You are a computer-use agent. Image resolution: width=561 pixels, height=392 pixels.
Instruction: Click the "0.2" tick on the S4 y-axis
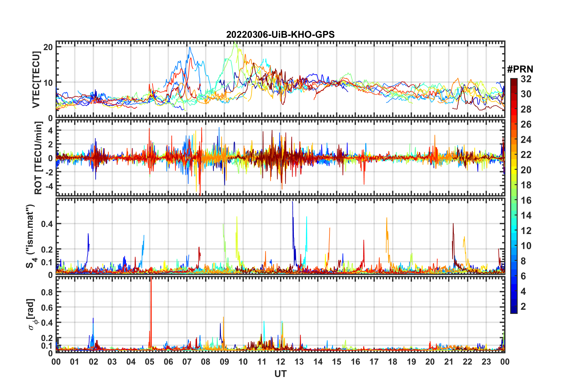coord(47,249)
